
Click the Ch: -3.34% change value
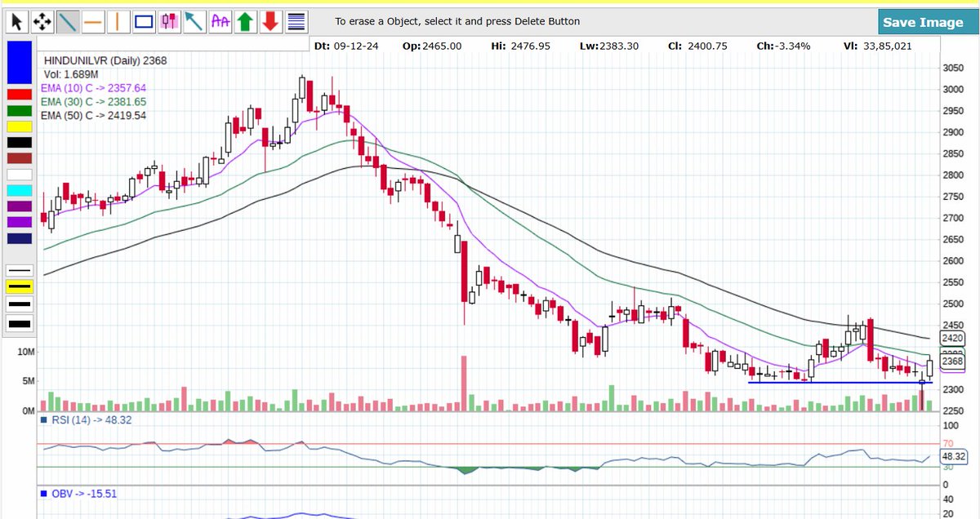click(x=783, y=47)
